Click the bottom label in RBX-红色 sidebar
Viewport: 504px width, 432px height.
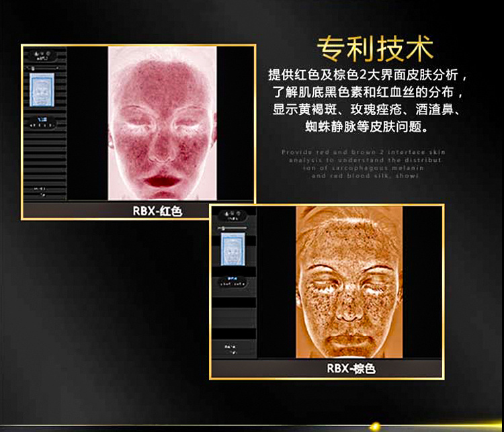[41, 191]
